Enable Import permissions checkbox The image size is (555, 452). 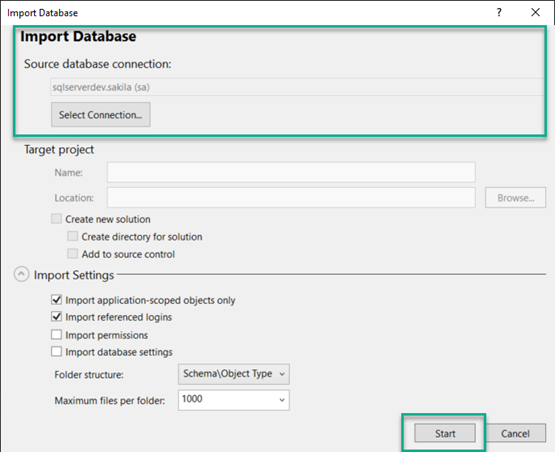57,334
